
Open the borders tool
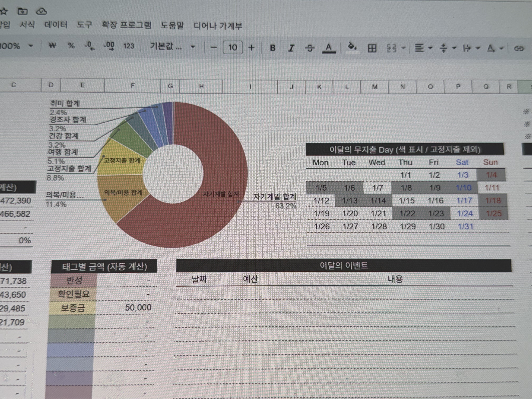372,48
